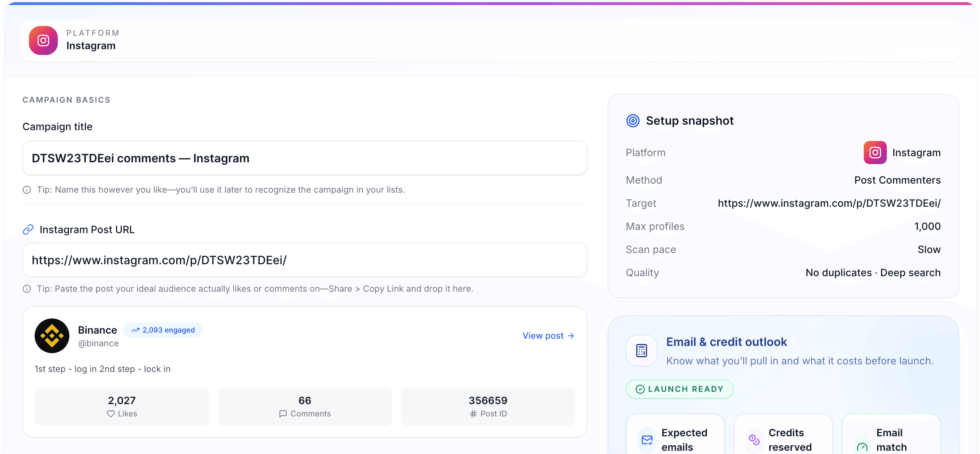Image resolution: width=980 pixels, height=454 pixels.
Task: Click the Credits reserved card
Action: (x=783, y=434)
